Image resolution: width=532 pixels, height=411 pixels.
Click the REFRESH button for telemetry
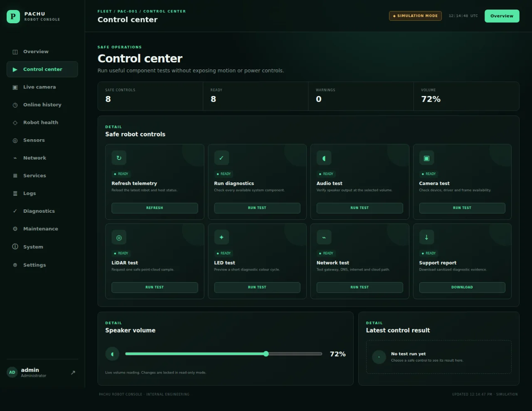pos(155,208)
